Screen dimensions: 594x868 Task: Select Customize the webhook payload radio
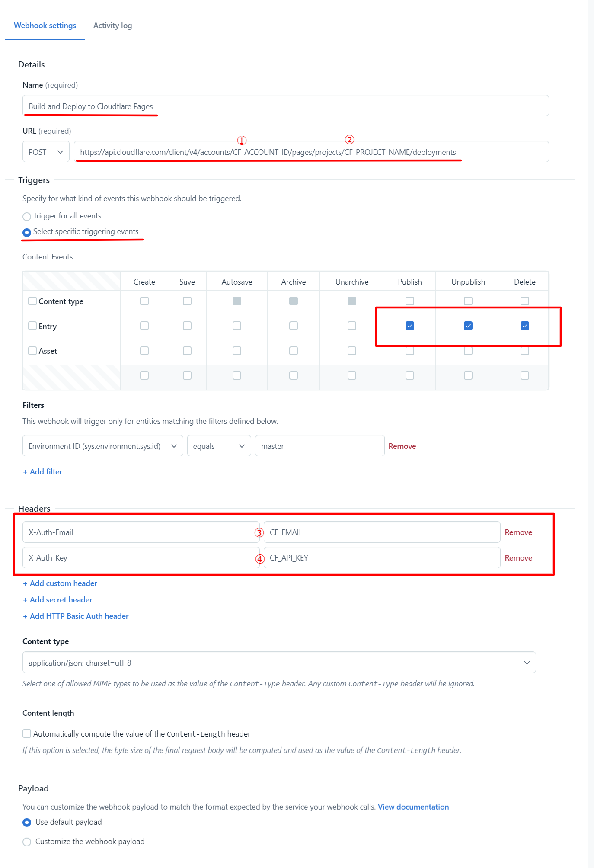click(x=27, y=842)
